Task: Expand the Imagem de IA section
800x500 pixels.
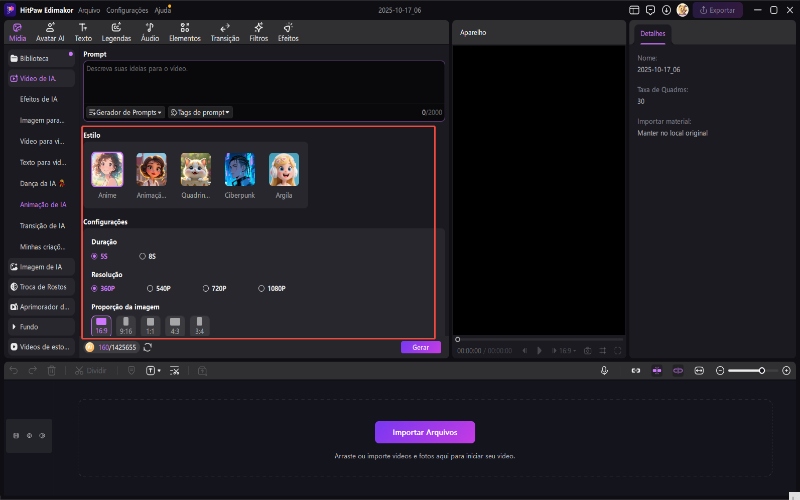Action: pos(41,267)
